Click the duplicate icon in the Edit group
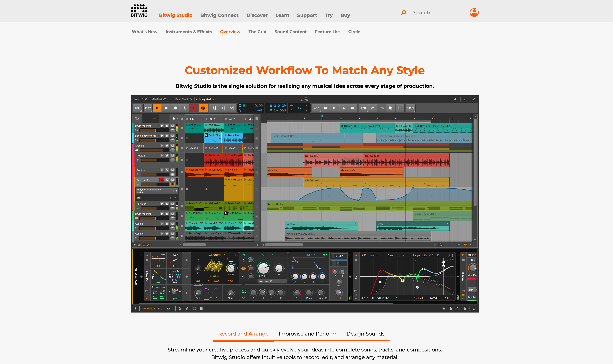Viewport: 613px width, 364px height. pos(391,108)
